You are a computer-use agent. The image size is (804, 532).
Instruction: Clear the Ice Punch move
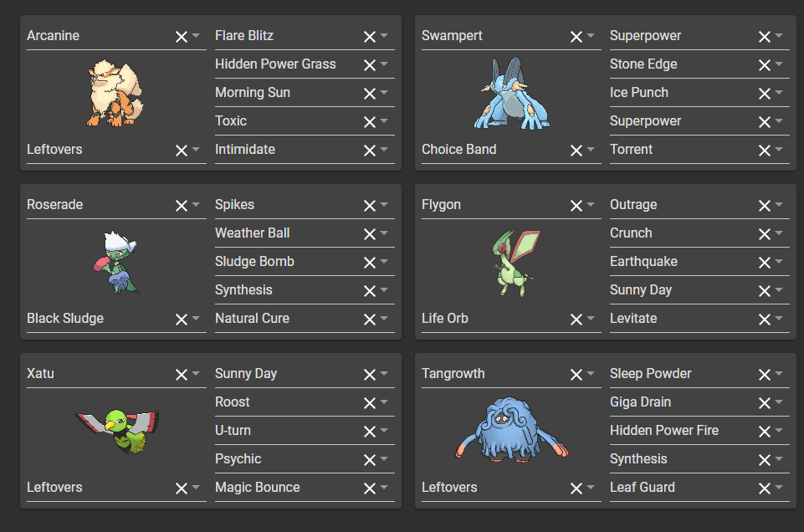click(x=764, y=94)
